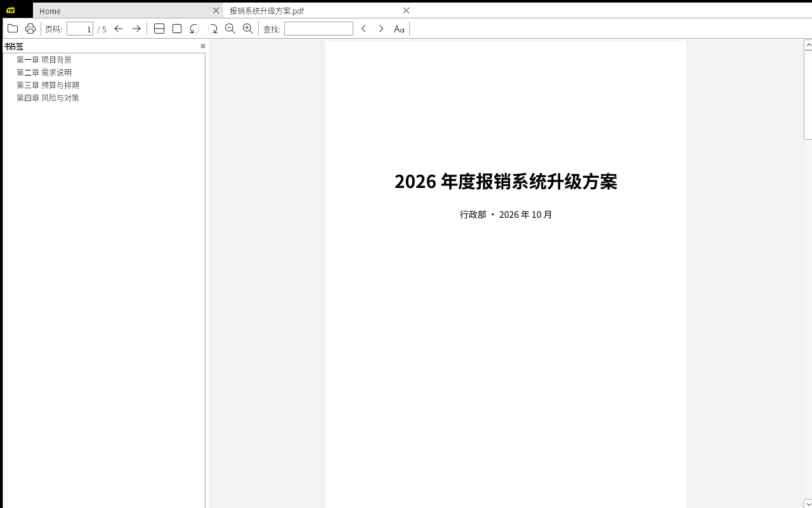Zoom in with the plus magnifier
This screenshot has height=508, width=812.
coord(248,29)
